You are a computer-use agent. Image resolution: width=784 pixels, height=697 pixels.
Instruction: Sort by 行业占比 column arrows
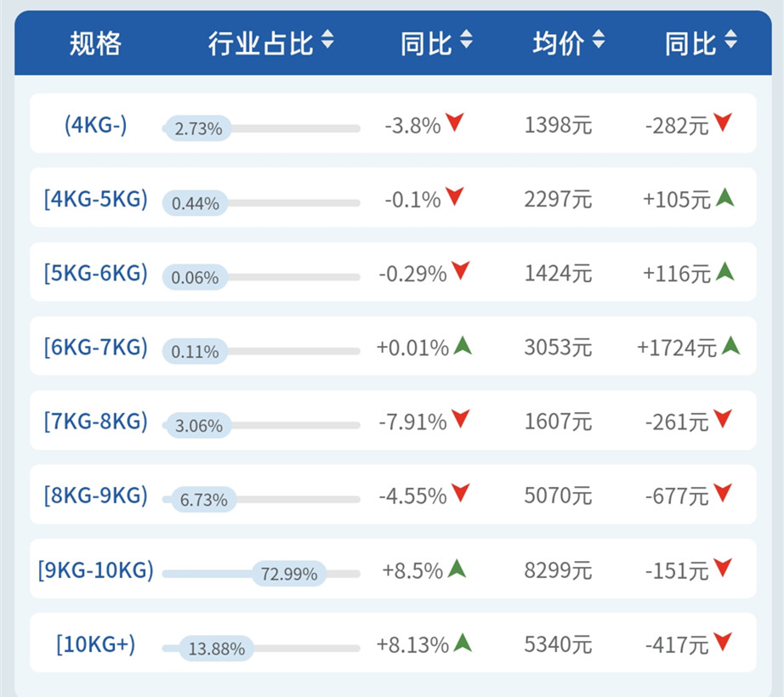(x=328, y=40)
